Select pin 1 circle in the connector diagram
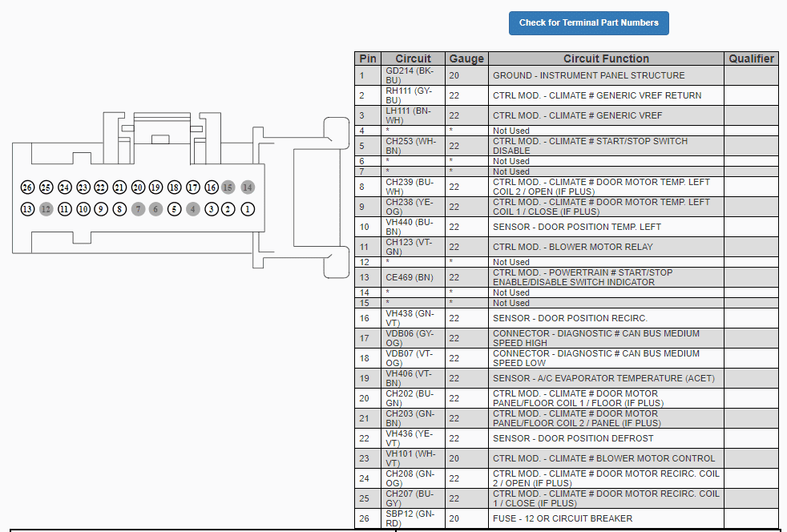 [x=248, y=209]
